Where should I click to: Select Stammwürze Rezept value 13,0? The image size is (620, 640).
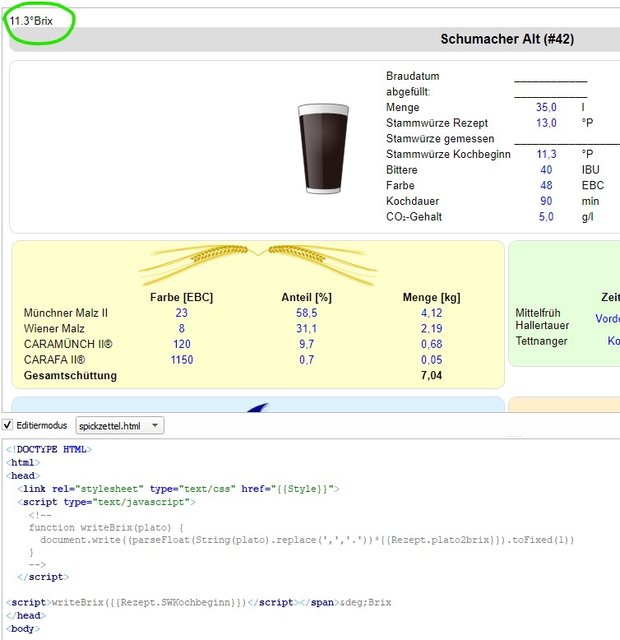point(546,123)
